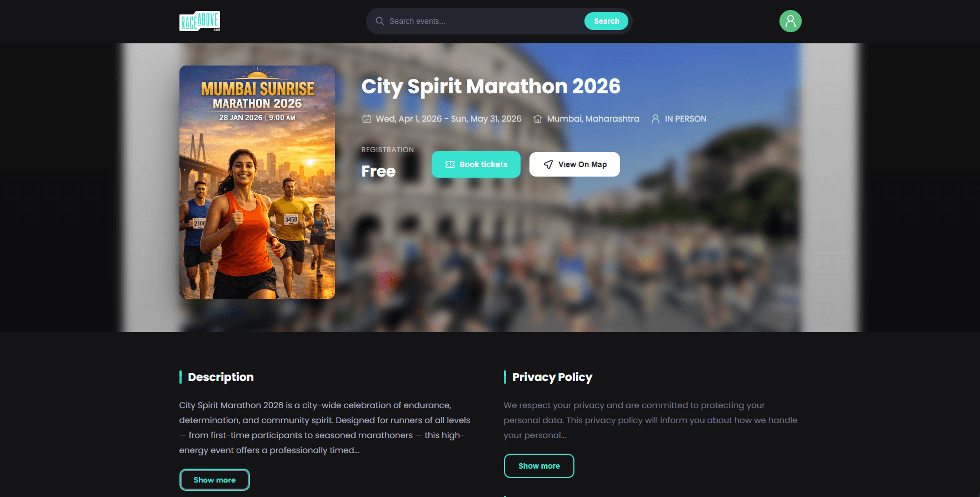This screenshot has width=980, height=497.
Task: Focus the Search events input field
Action: click(x=483, y=21)
